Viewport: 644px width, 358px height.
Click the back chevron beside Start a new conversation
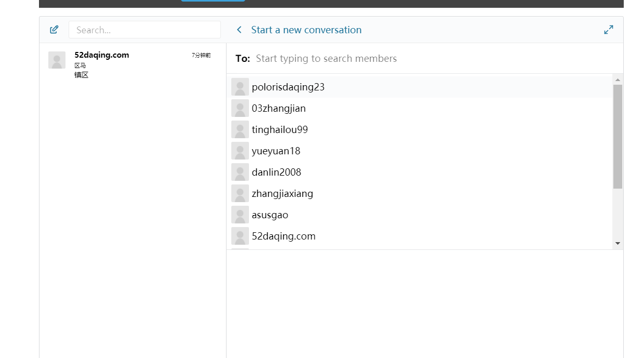[239, 30]
